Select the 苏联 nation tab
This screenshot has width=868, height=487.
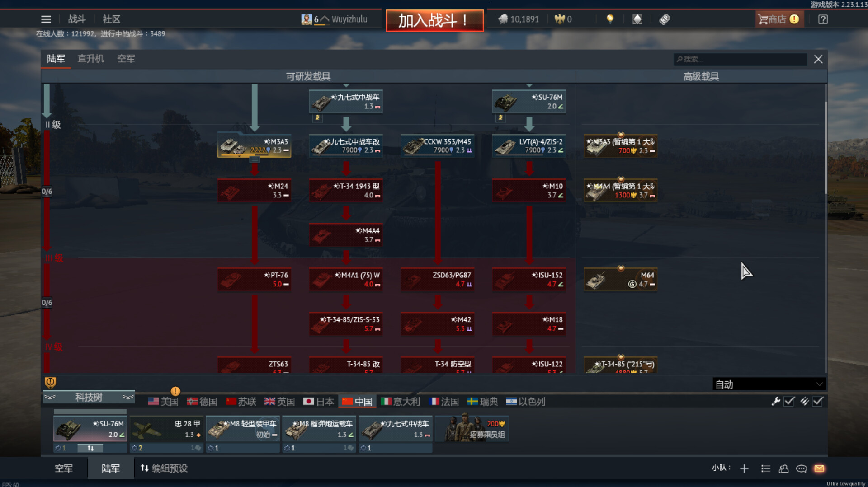(241, 402)
